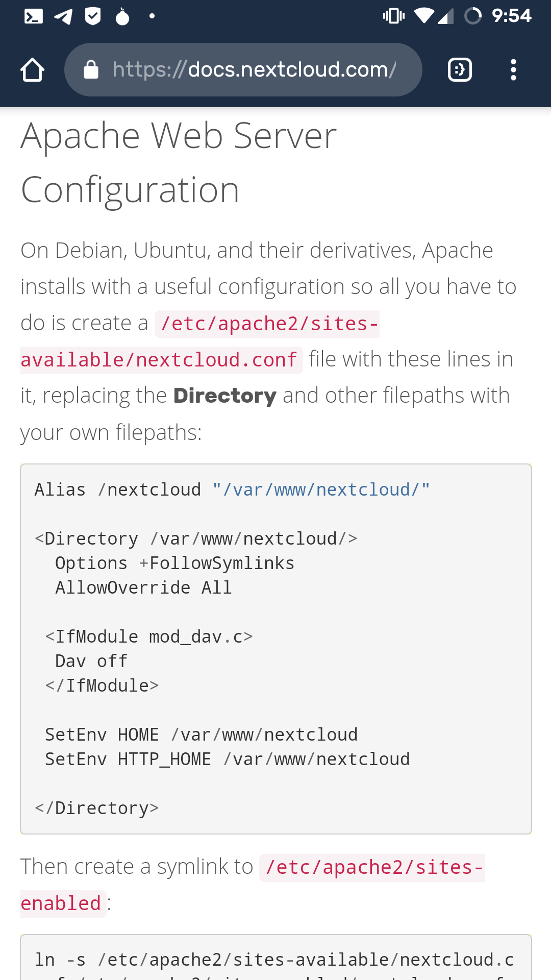Click the bold Directory word in paragraph
The height and width of the screenshot is (980, 551).
(x=225, y=396)
